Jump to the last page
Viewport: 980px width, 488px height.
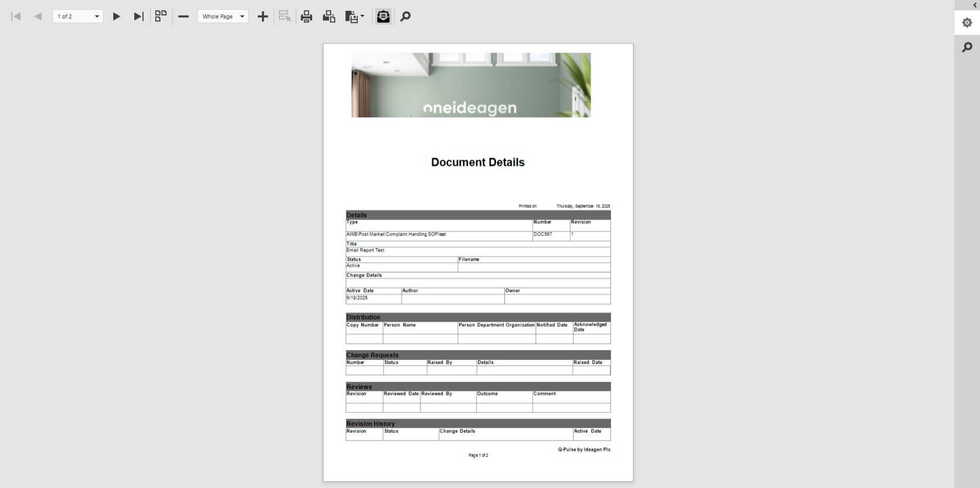coord(139,16)
